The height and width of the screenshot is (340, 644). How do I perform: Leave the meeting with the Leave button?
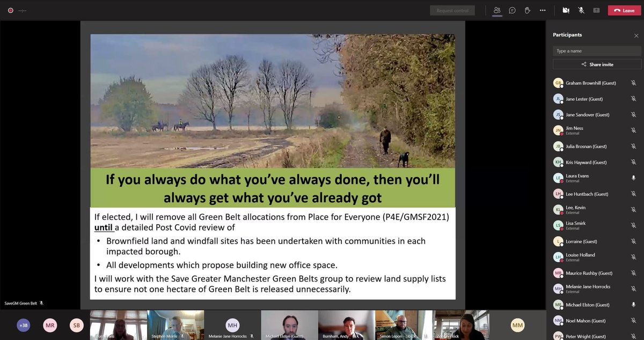tap(624, 10)
